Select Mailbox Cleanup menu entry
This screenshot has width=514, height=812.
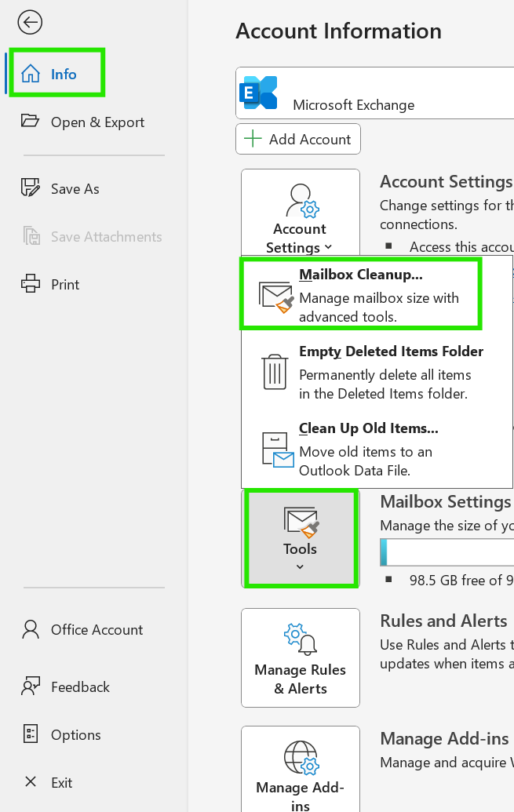click(x=361, y=295)
